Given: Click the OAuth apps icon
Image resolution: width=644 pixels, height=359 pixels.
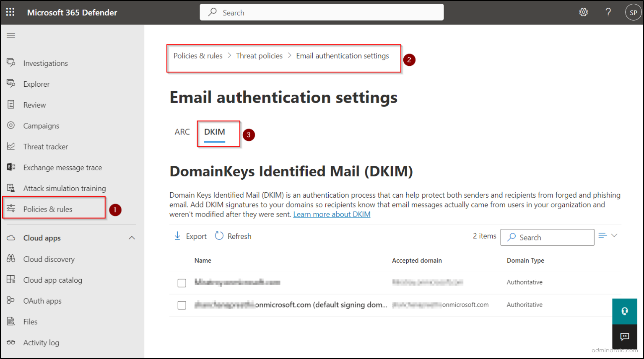Looking at the screenshot, I should pyautogui.click(x=10, y=300).
